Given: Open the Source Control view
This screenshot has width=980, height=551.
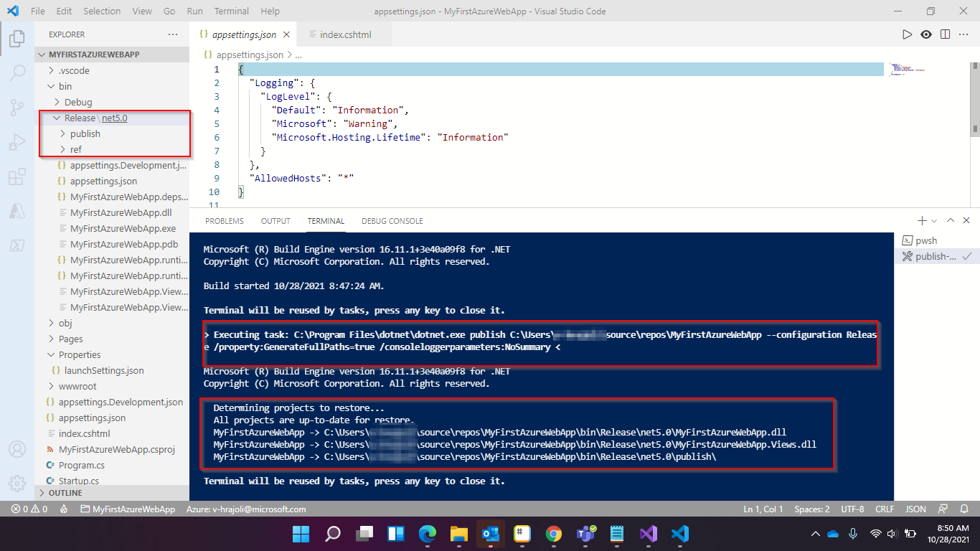Looking at the screenshot, I should (x=17, y=108).
